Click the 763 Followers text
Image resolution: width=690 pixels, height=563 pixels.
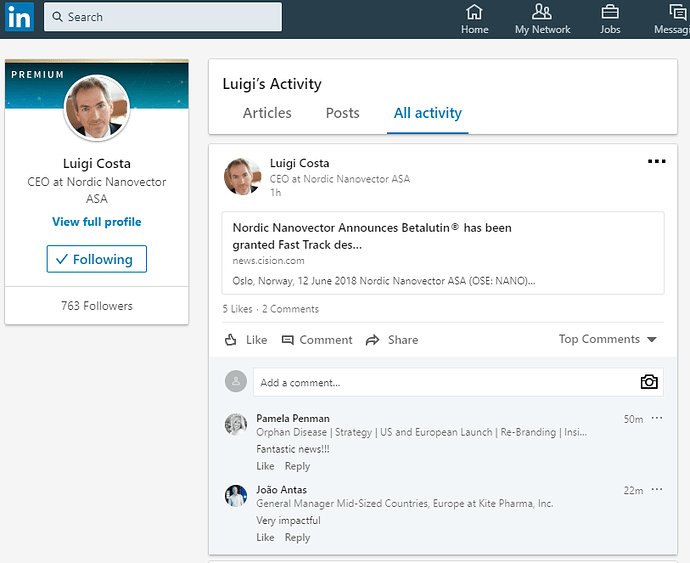(x=97, y=305)
